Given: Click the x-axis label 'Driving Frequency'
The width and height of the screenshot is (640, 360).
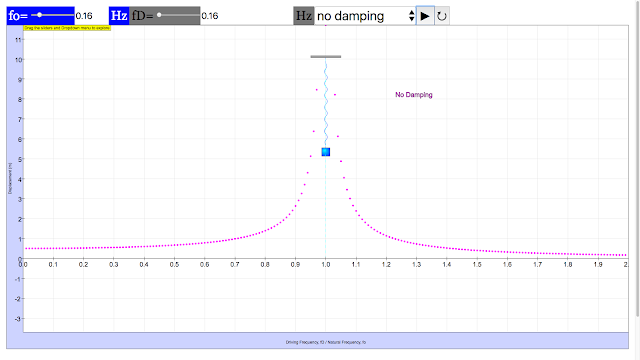Looking at the screenshot, I should point(325,342).
